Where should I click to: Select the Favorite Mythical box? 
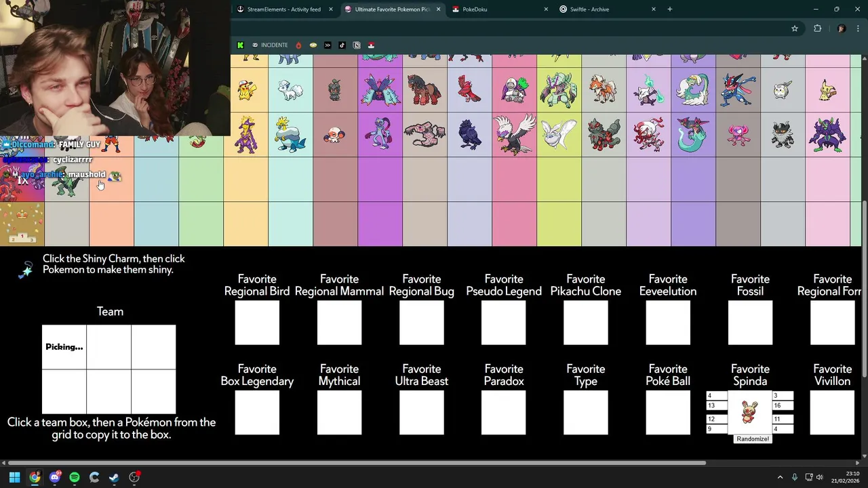339,412
